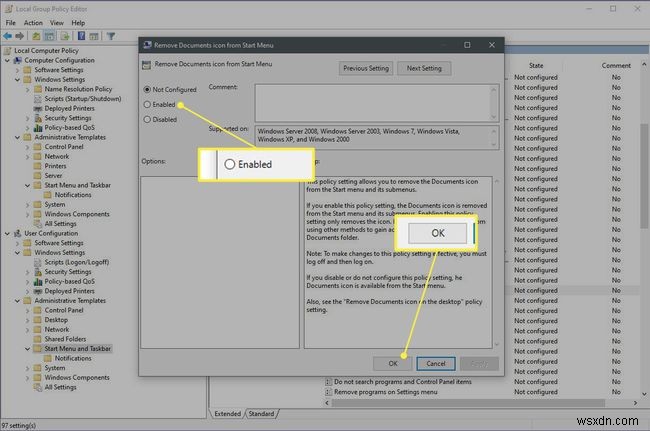Sort by the State column header
The image size is (650, 431).
[x=536, y=65]
